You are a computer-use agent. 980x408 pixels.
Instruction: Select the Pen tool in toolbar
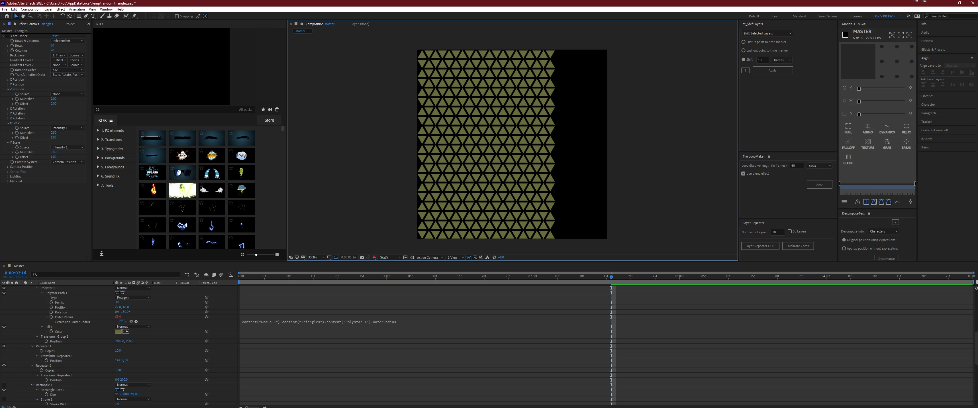tap(86, 16)
